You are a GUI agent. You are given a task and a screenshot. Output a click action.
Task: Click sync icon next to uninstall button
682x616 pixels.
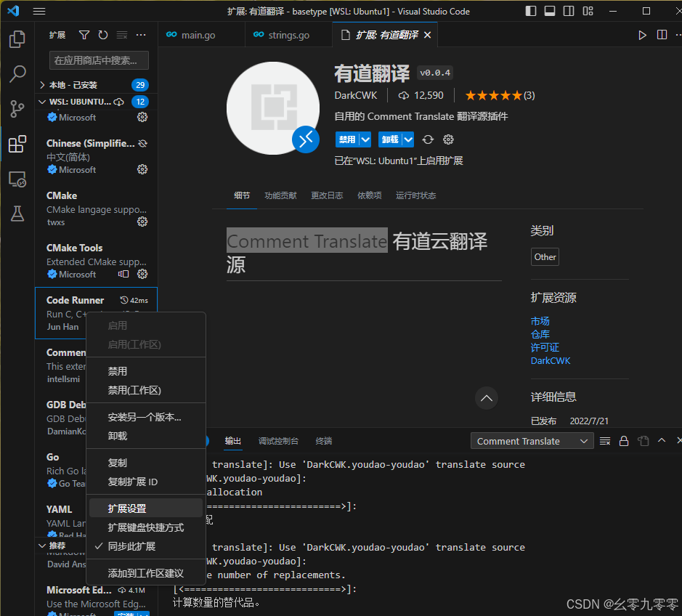(428, 139)
